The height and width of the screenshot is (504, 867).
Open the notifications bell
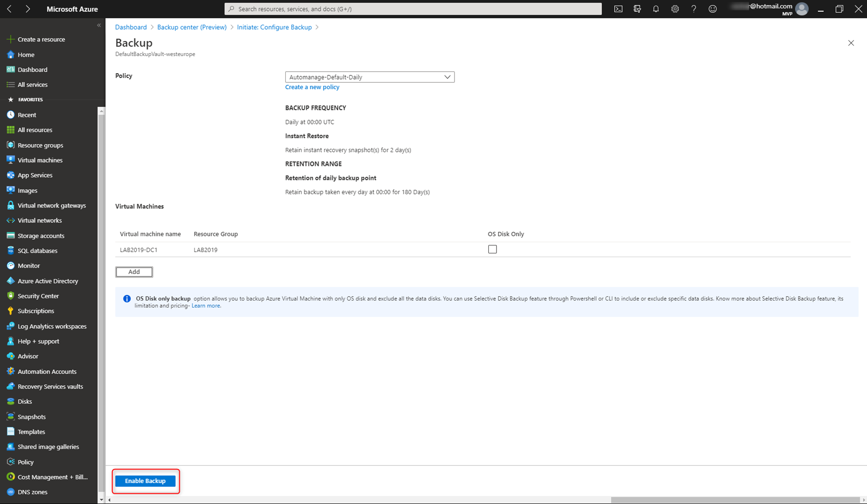(x=656, y=9)
